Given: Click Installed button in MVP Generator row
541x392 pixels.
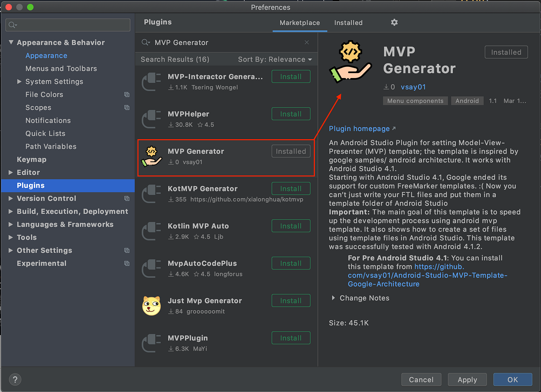Looking at the screenshot, I should click(x=291, y=152).
